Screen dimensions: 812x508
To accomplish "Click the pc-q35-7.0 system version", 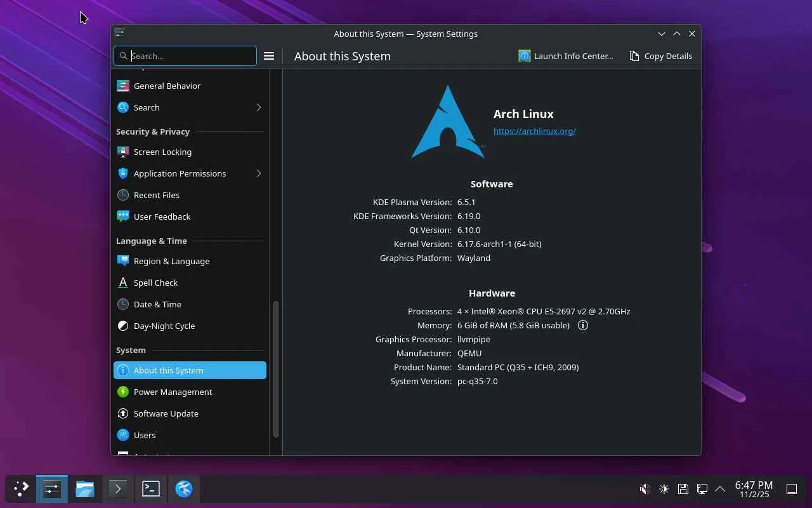I will point(478,381).
